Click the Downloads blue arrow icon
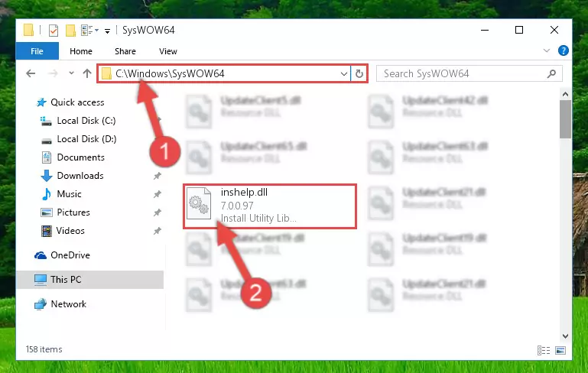The width and height of the screenshot is (588, 373). click(x=47, y=176)
